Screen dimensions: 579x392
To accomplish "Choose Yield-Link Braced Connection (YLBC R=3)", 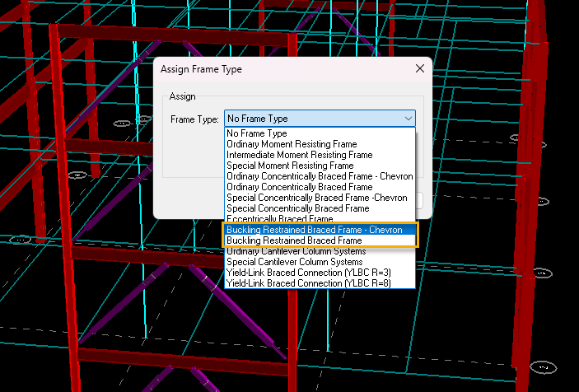I will [309, 273].
